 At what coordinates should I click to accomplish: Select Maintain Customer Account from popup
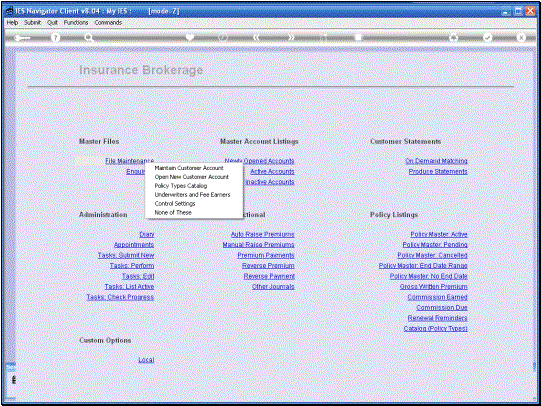pos(189,168)
